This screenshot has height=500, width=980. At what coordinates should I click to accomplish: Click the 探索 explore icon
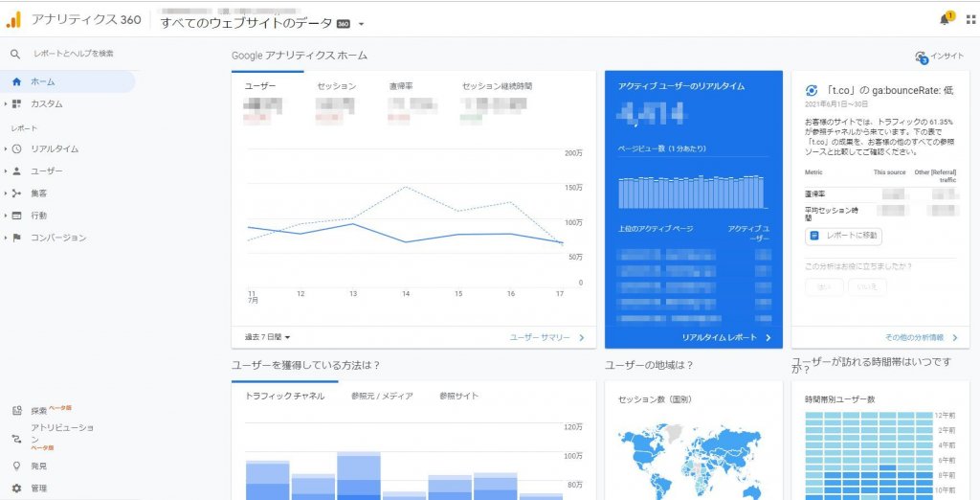17,411
